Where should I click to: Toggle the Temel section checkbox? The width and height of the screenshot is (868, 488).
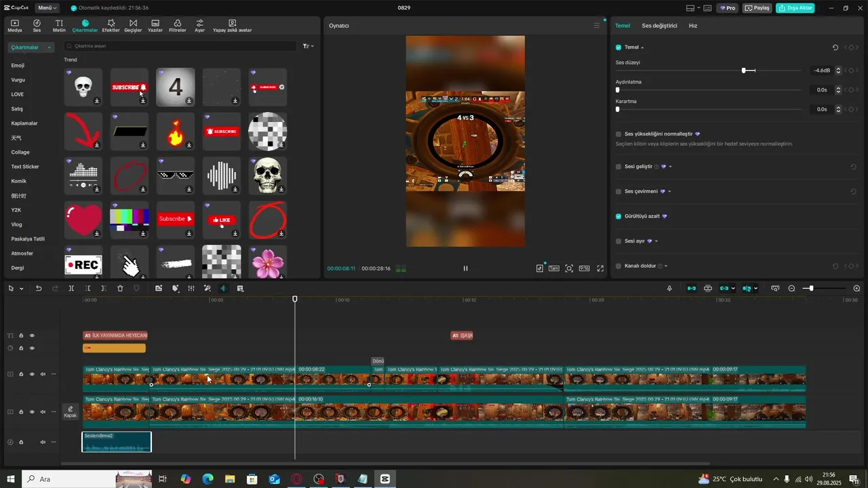618,47
